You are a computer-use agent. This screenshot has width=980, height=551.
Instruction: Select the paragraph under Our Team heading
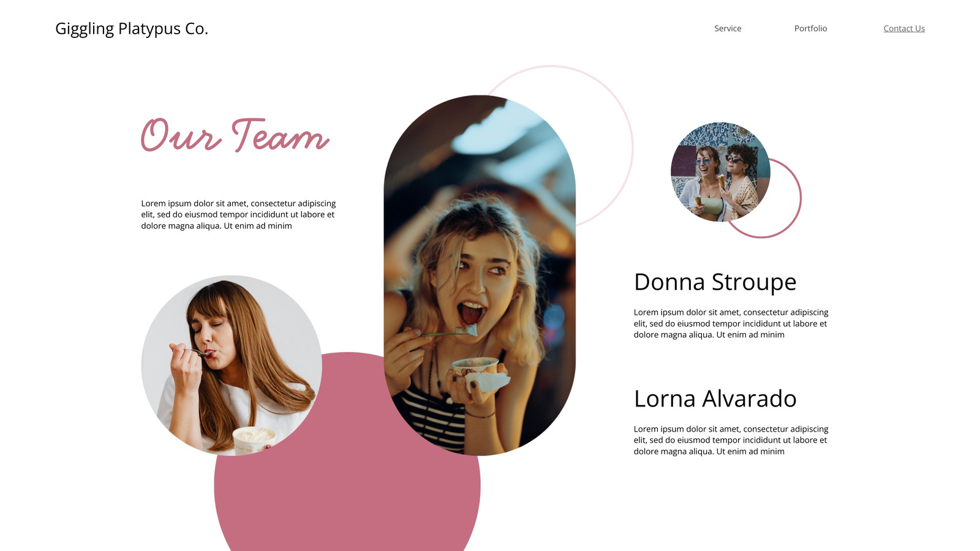(238, 214)
